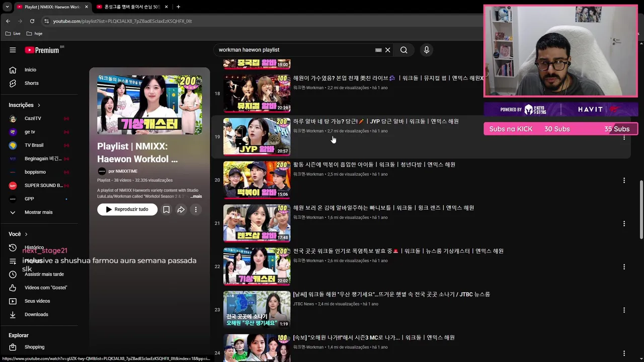The width and height of the screenshot is (644, 362).
Task: Expand subscriptions with Mostrar mais
Action: point(39,212)
